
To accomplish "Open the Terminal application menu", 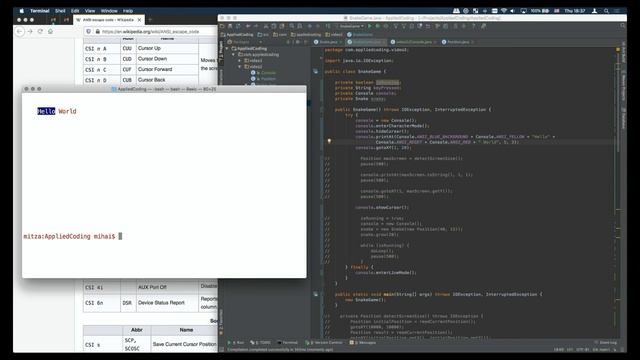I will point(40,11).
